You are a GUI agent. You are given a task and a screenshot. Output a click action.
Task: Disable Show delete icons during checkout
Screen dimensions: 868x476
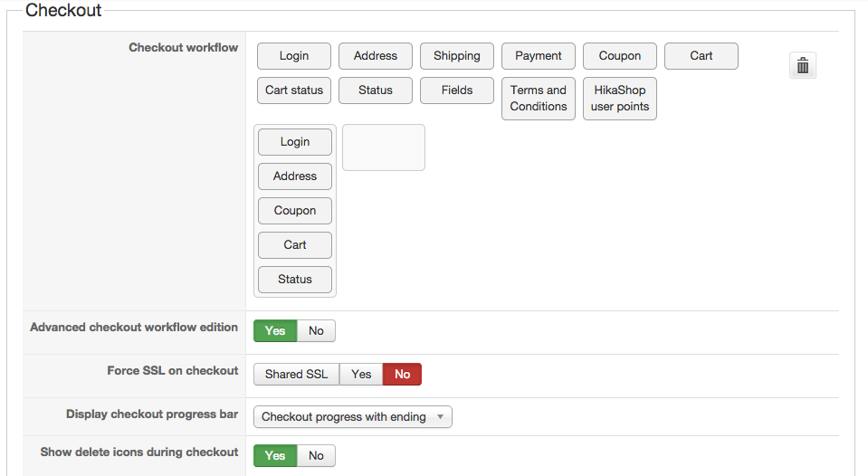point(316,456)
